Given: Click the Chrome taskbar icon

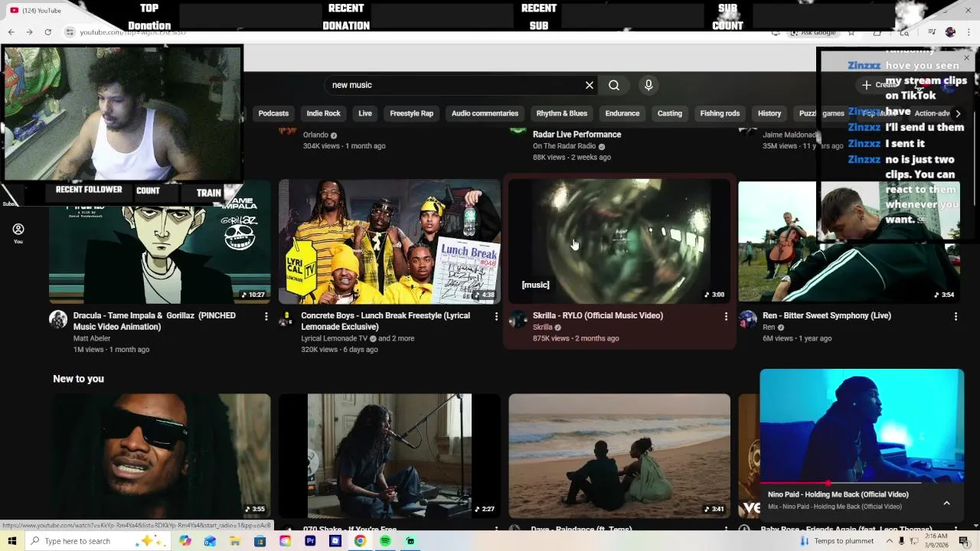Looking at the screenshot, I should [360, 541].
